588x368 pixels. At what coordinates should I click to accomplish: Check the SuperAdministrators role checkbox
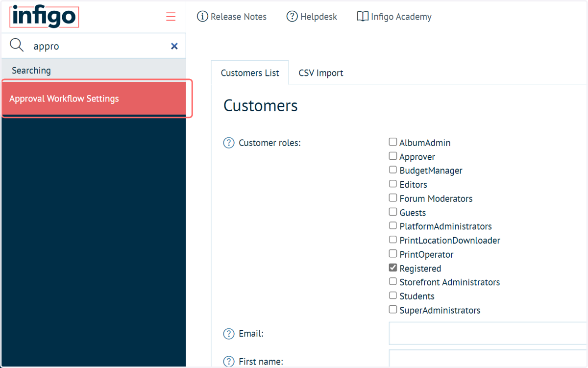[x=393, y=310]
